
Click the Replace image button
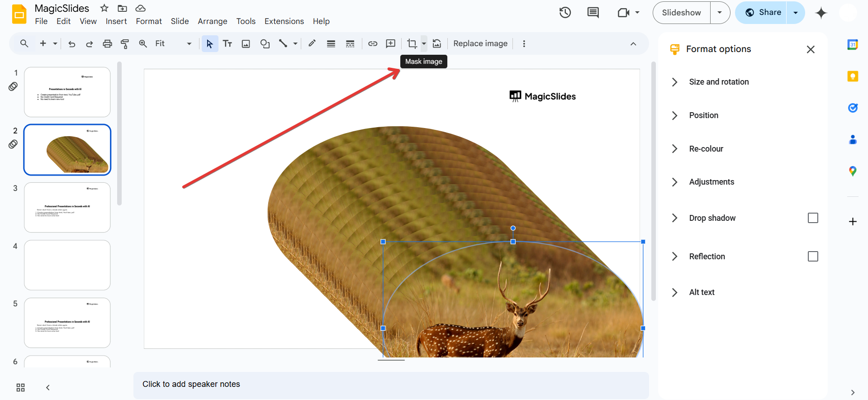480,44
